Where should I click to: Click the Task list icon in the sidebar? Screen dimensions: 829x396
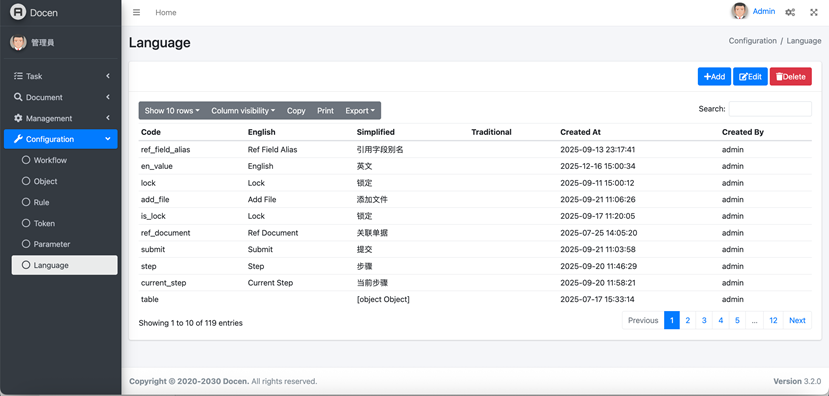point(18,76)
